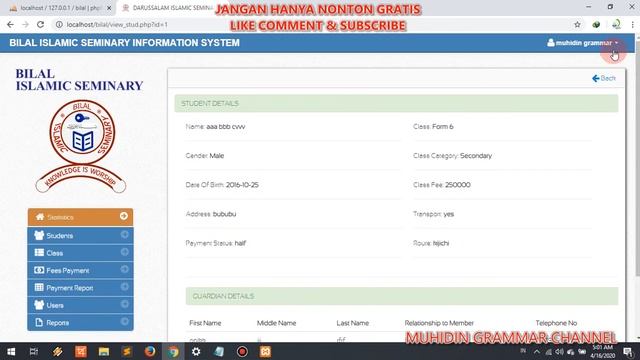Open the Students sidebar menu item

pyautogui.click(x=80, y=236)
